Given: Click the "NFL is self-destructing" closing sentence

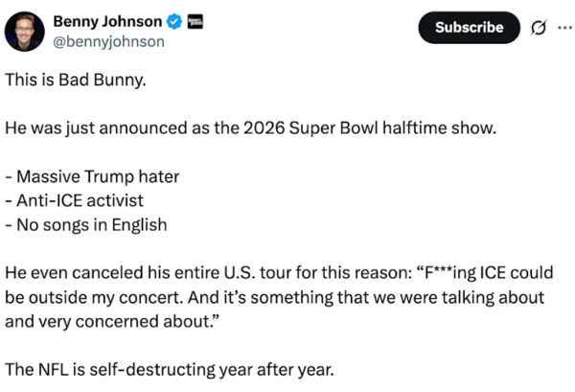Looking at the screenshot, I should click(x=171, y=371).
